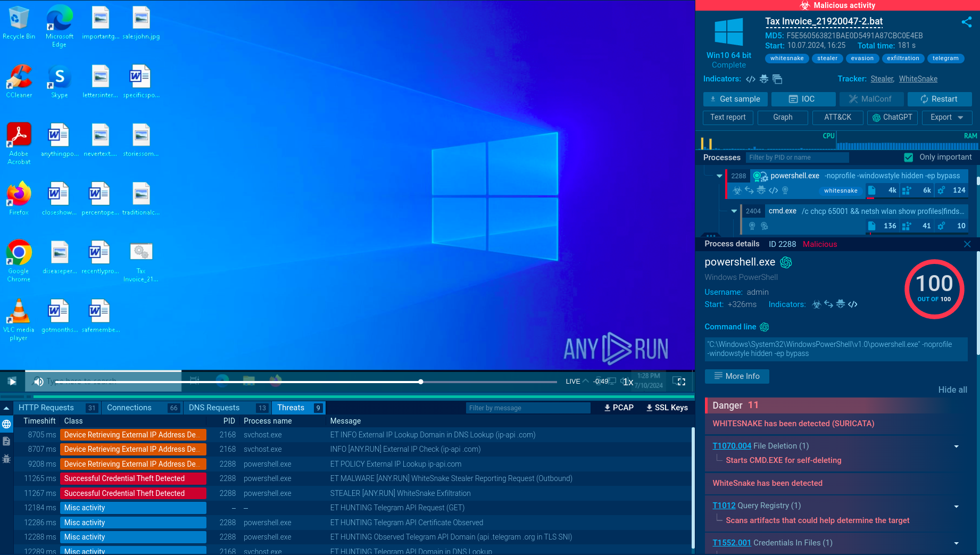Open the Export dropdown menu

[x=947, y=118]
